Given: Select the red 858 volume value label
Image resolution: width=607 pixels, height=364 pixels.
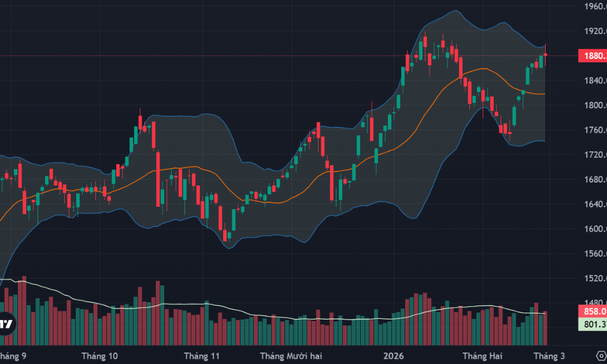Looking at the screenshot, I should tap(593, 311).
